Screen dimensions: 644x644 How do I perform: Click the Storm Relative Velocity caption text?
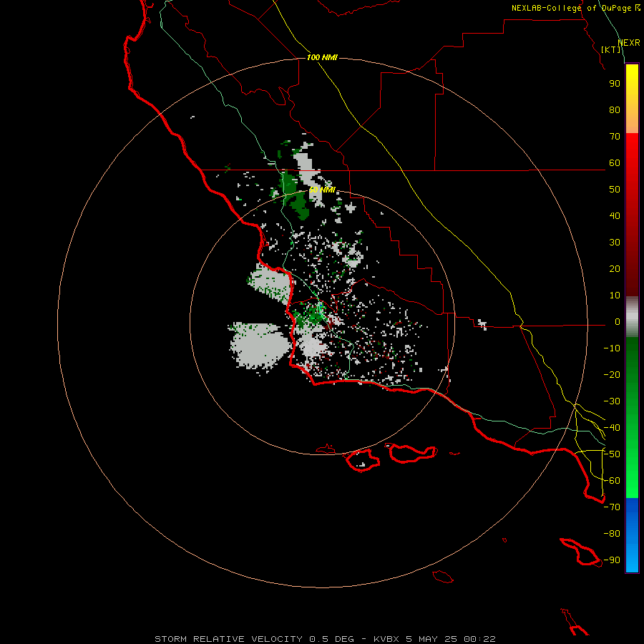pyautogui.click(x=326, y=639)
